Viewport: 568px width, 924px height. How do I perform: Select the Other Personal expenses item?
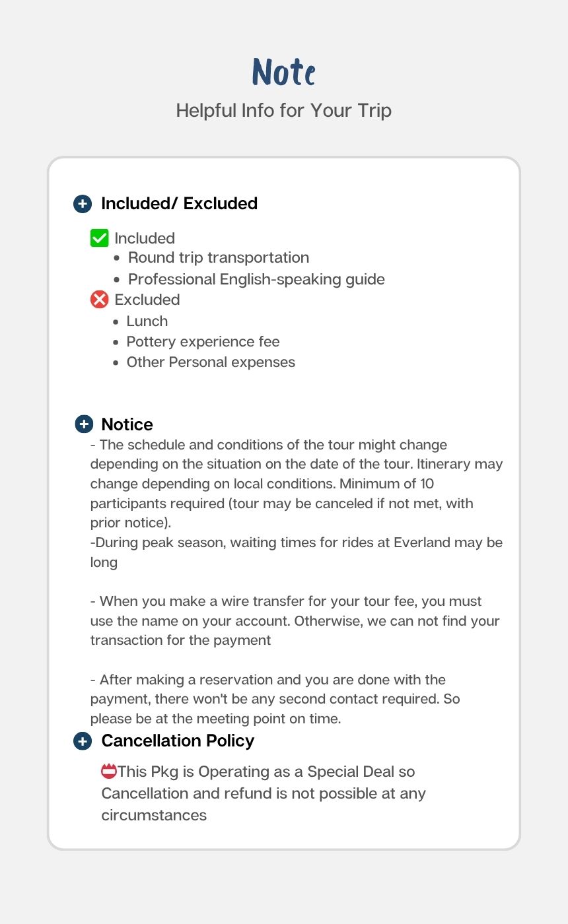click(211, 362)
